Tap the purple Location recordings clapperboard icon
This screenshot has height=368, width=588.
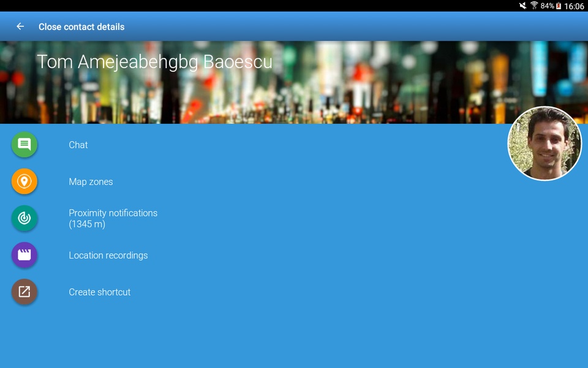pyautogui.click(x=24, y=255)
